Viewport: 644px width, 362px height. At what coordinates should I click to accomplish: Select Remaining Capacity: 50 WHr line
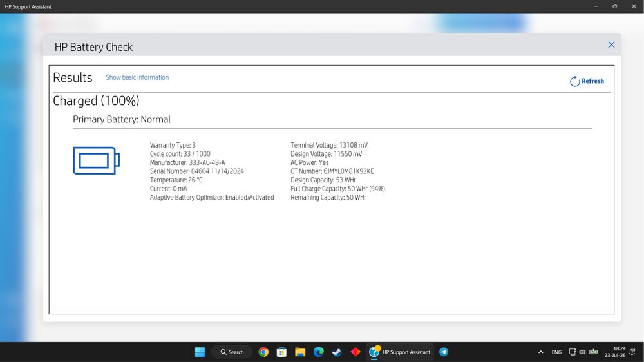(x=328, y=197)
